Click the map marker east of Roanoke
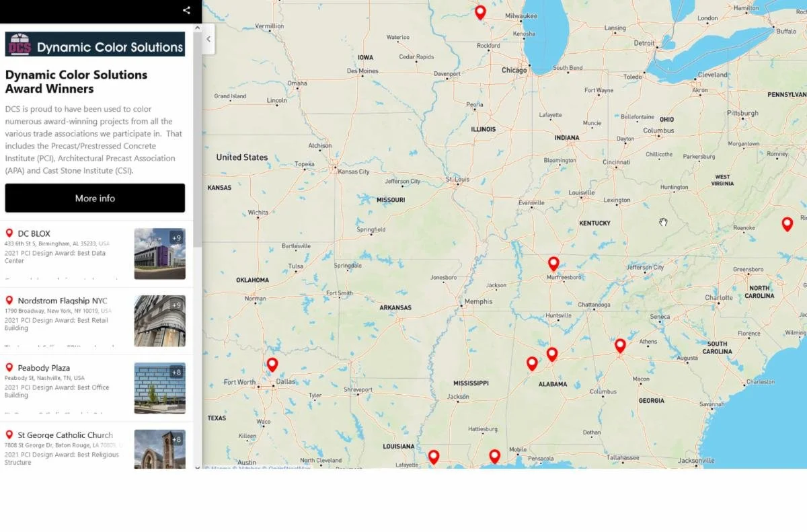The width and height of the screenshot is (807, 532). (787, 224)
